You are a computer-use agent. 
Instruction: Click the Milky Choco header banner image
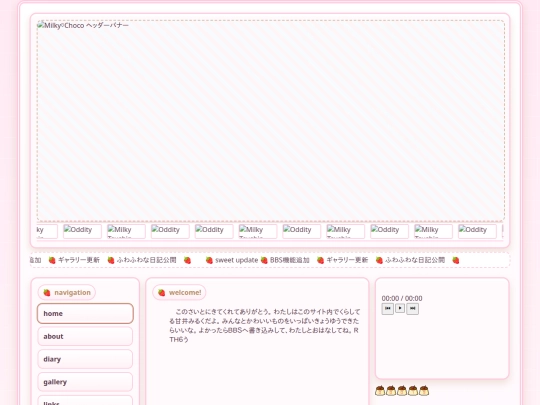tap(271, 121)
